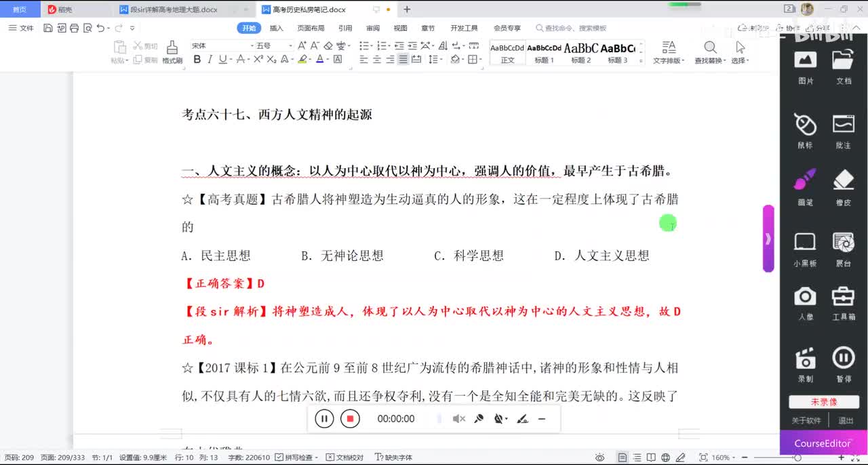Viewport: 868px width, 465px height.
Task: Apply the 正文 body style
Action: point(507,52)
